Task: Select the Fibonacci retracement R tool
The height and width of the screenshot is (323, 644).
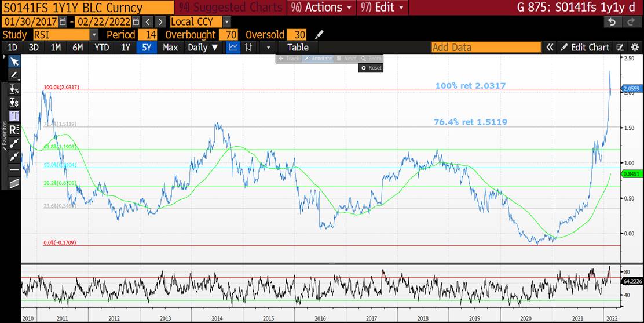Action: [14, 130]
